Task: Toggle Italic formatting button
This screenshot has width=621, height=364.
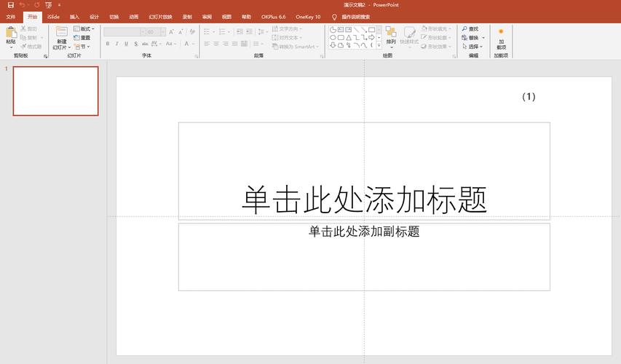Action: click(x=117, y=44)
